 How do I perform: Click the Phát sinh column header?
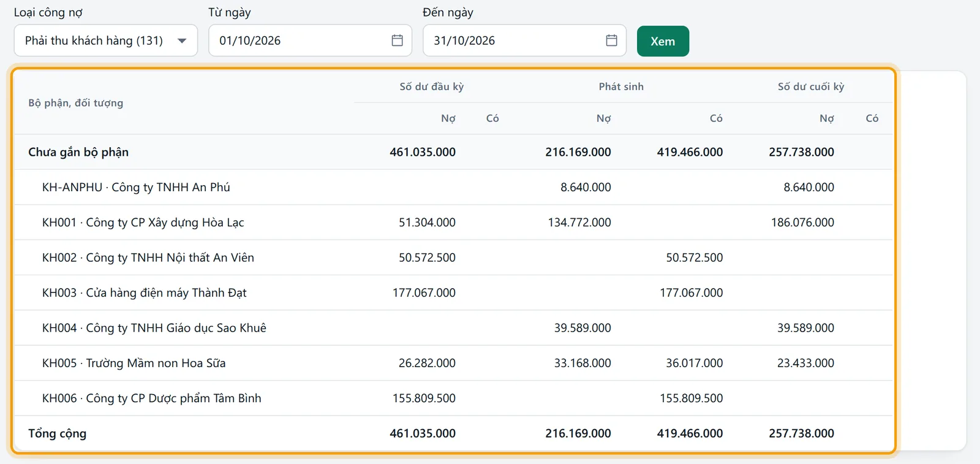point(621,86)
